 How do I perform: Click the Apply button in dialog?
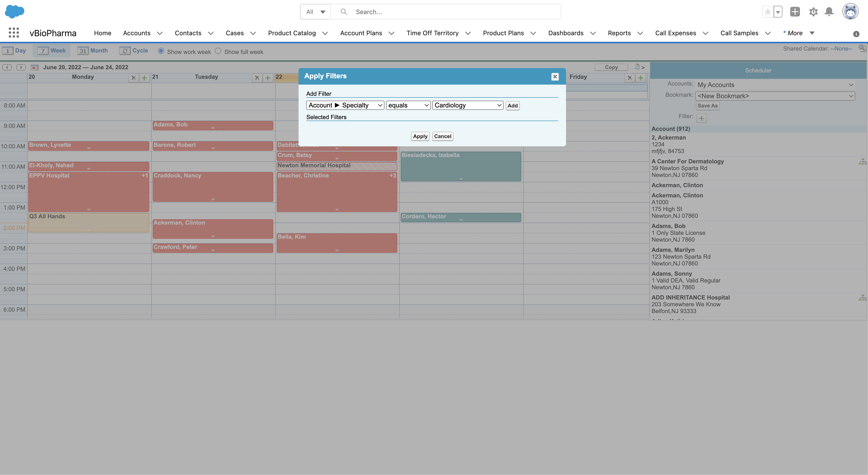(420, 136)
